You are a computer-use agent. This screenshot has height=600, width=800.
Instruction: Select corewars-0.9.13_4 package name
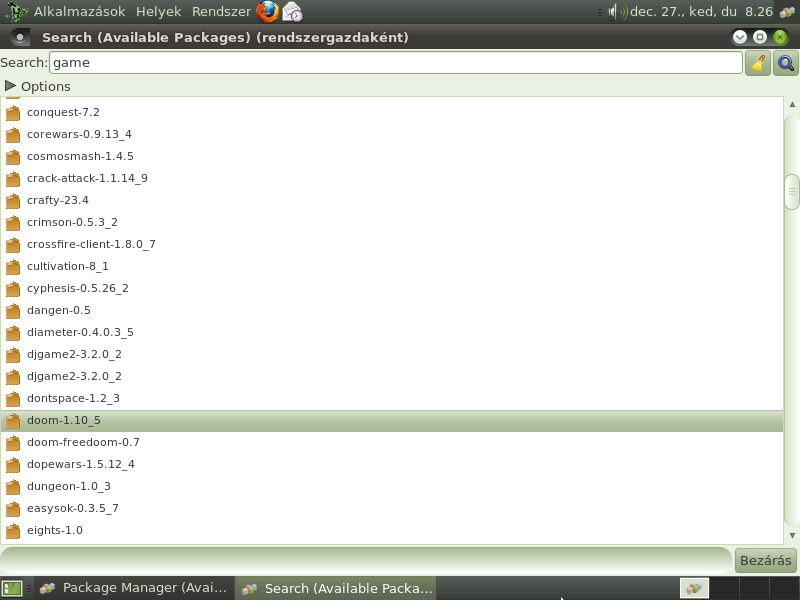coord(79,134)
